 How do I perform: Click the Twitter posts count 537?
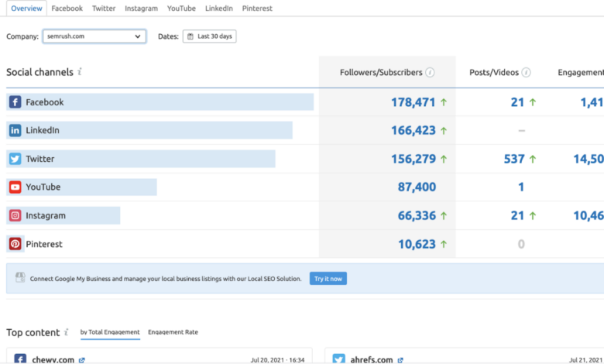click(x=513, y=159)
